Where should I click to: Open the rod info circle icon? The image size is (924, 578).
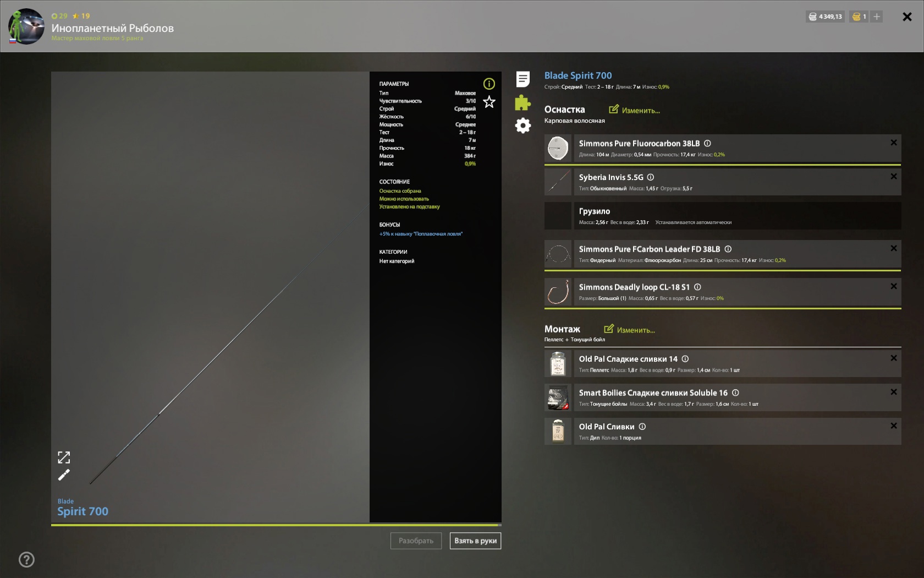tap(489, 84)
